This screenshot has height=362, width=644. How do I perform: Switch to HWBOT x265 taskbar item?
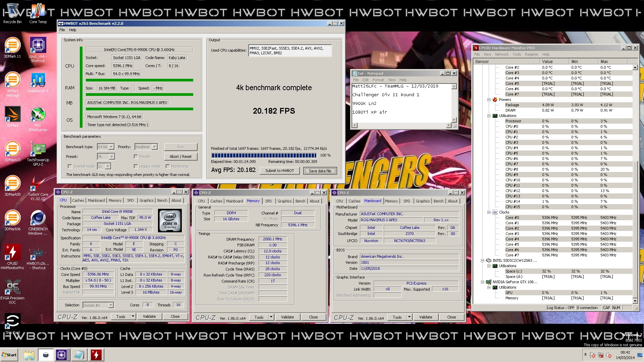[46, 355]
